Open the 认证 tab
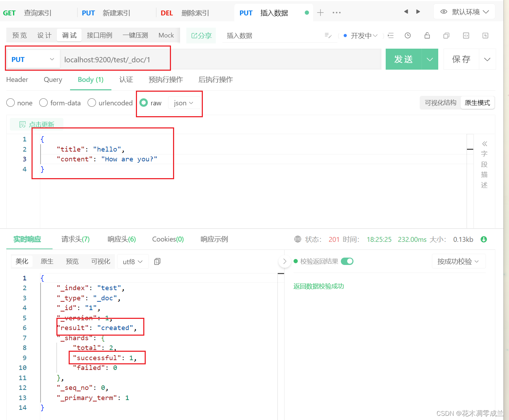The width and height of the screenshot is (509, 420). (126, 79)
